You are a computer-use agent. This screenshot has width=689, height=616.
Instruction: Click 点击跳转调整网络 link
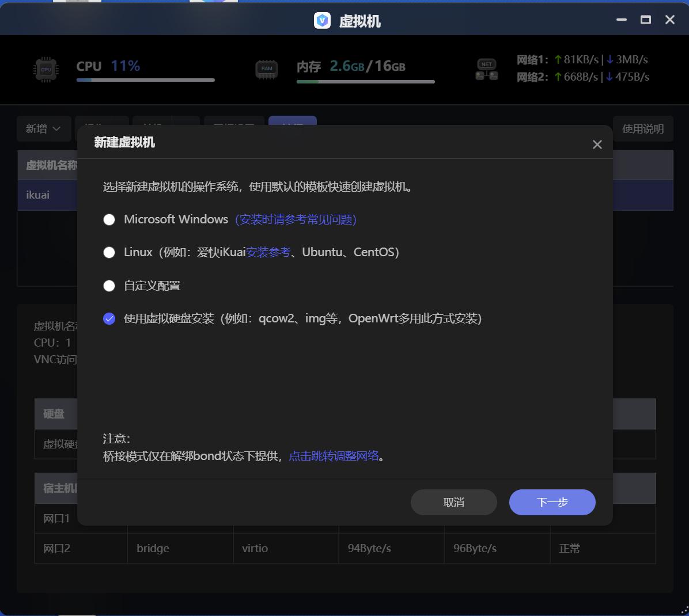pyautogui.click(x=335, y=455)
